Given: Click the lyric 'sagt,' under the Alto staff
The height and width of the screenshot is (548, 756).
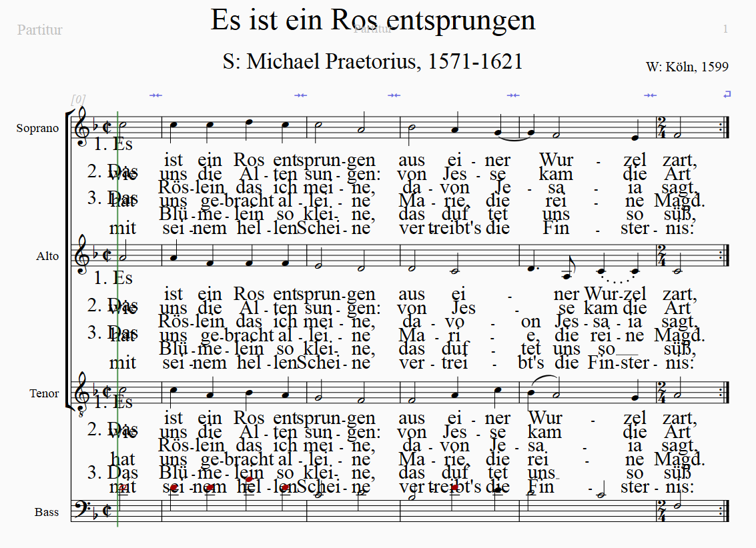Looking at the screenshot, I should (x=679, y=321).
